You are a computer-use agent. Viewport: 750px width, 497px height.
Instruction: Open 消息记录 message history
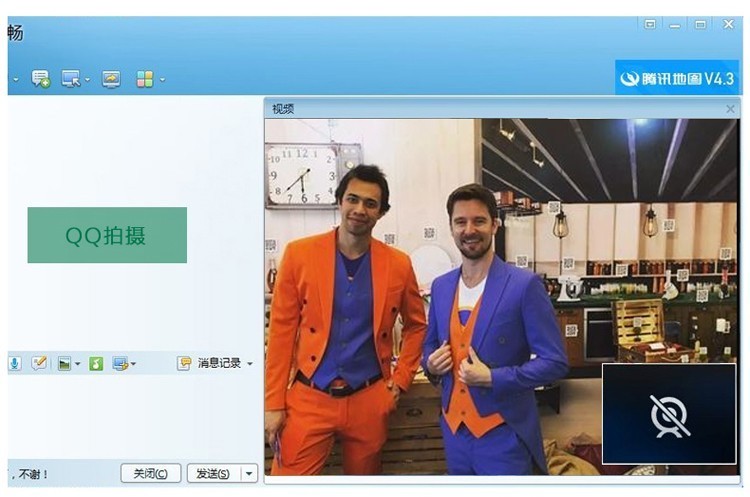point(219,364)
